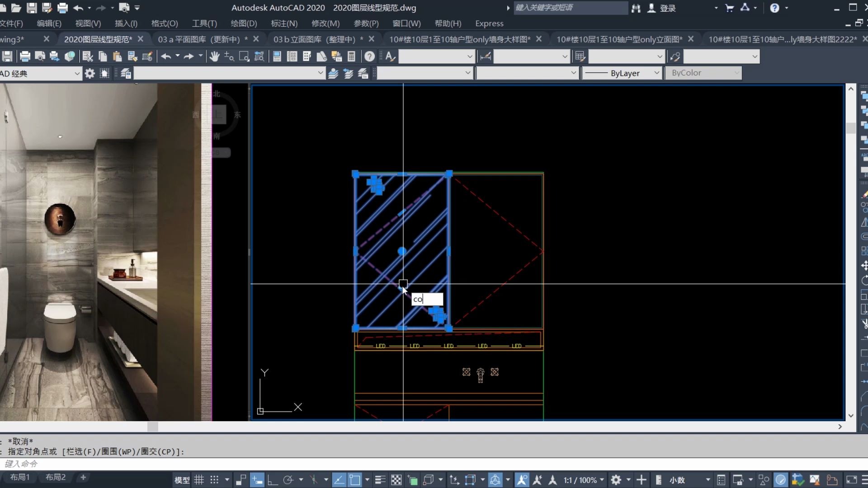Toggle Ortho mode on
Image resolution: width=868 pixels, height=488 pixels.
pos(272,480)
